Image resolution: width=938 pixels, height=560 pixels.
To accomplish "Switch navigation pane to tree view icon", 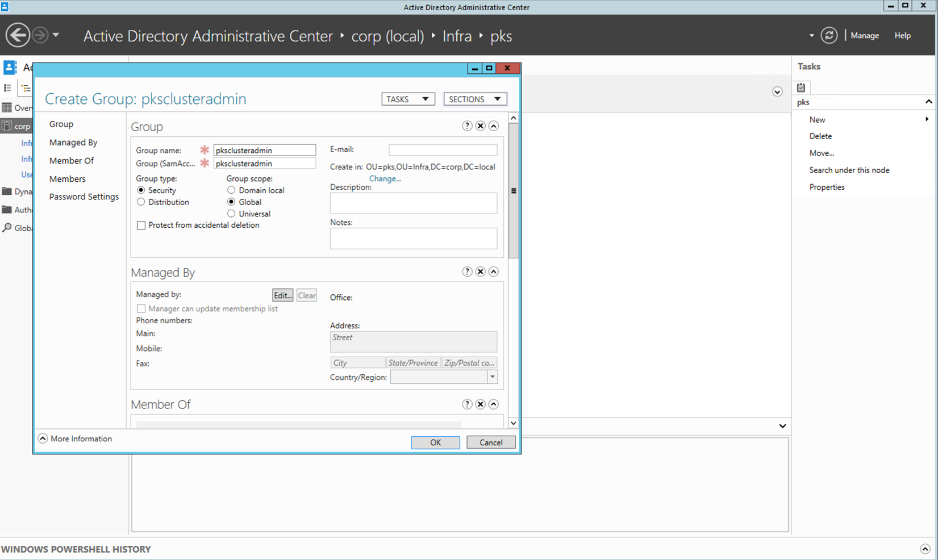I will pyautogui.click(x=26, y=88).
